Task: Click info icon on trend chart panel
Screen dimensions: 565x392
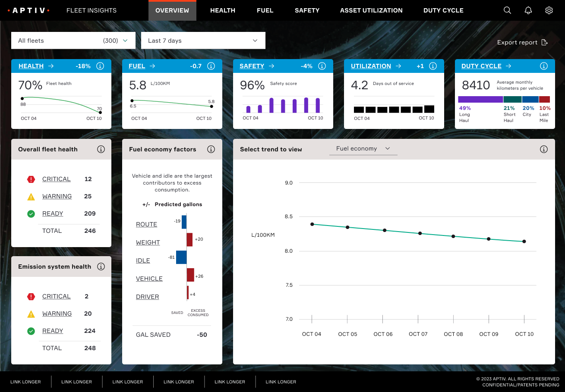Action: (544, 149)
